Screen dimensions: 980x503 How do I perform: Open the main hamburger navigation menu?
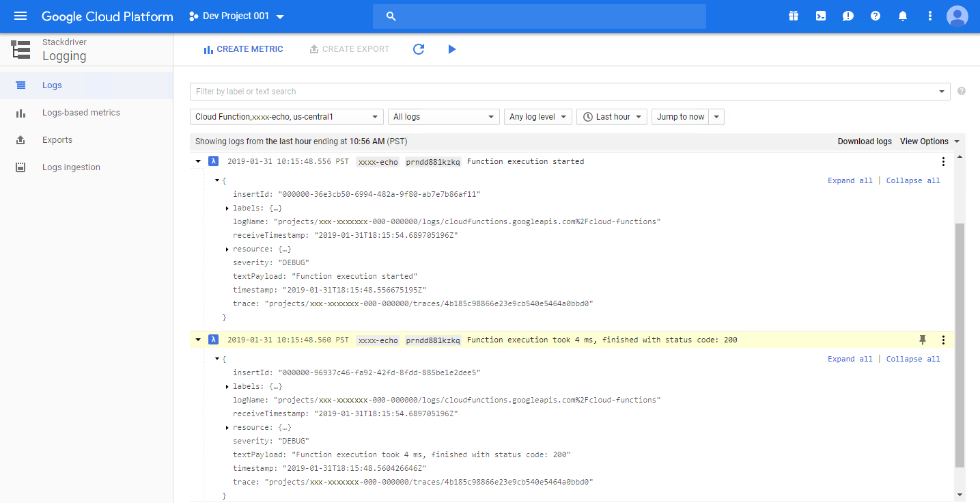[x=20, y=16]
